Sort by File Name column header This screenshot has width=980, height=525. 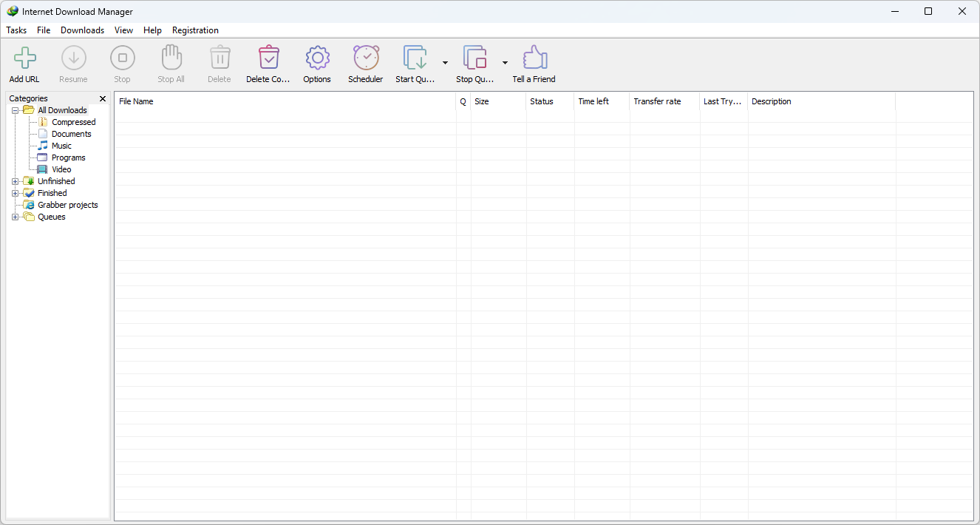click(x=285, y=101)
